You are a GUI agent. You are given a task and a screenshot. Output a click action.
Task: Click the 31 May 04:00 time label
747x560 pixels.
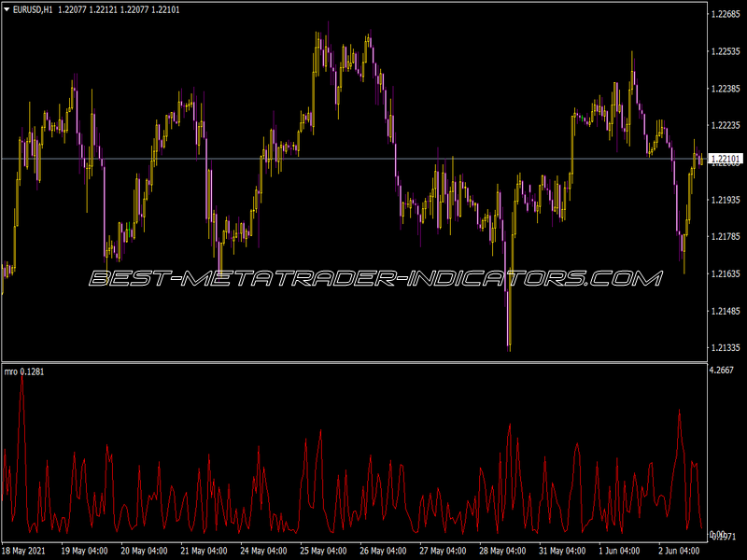562,551
